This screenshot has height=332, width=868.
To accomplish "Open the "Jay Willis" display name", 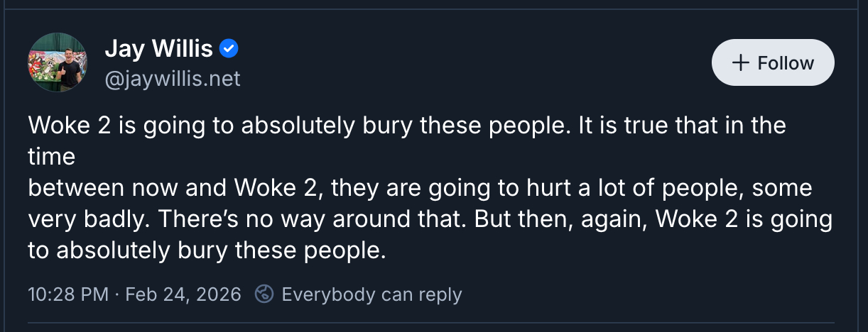I will (158, 49).
